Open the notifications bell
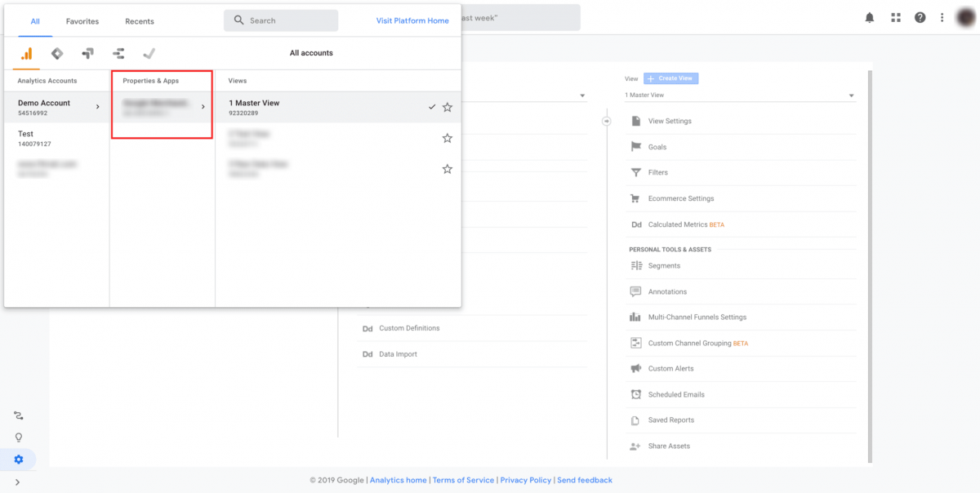980x493 pixels. point(870,18)
